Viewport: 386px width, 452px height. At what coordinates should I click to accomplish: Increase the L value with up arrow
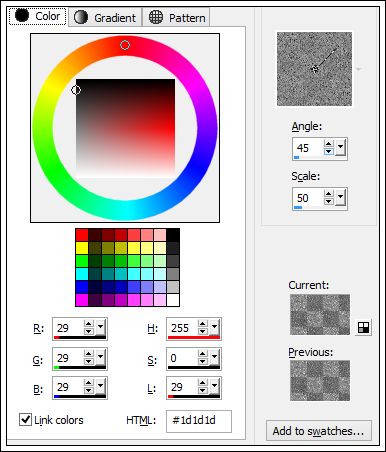click(x=203, y=383)
